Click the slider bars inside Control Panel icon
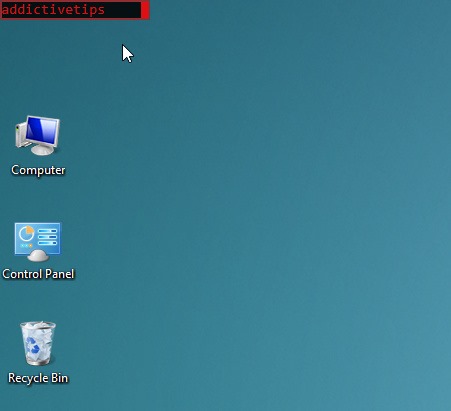Screen dimensions: 451x411 pos(48,236)
